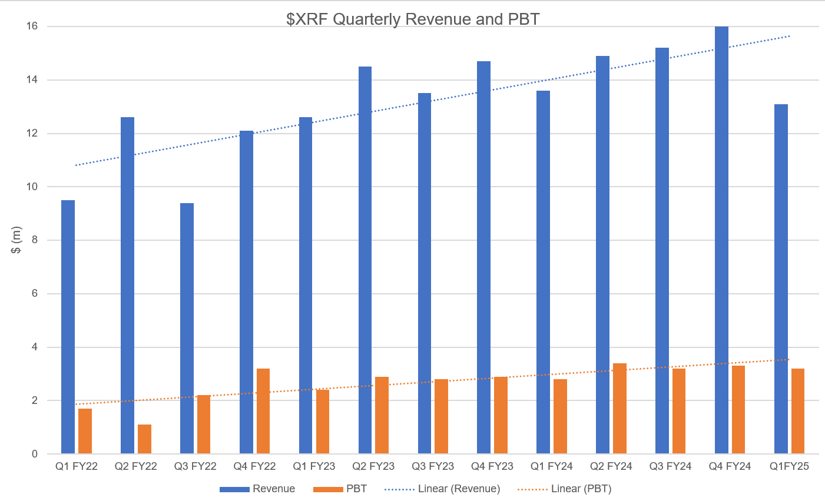Select the Q1 FY22 blue Revenue bar
This screenshot has height=504, width=825.
coord(68,327)
